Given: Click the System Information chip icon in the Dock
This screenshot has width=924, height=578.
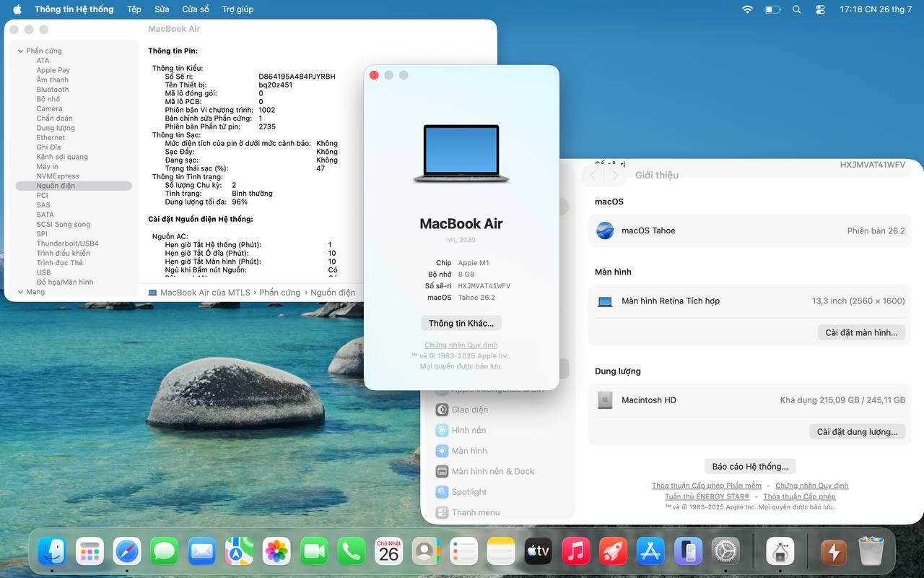Looking at the screenshot, I should 780,552.
